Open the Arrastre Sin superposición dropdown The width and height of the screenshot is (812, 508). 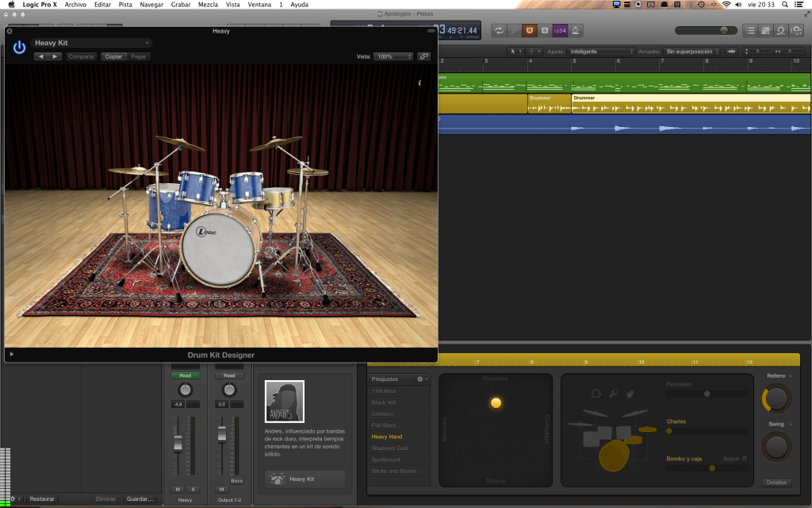pos(691,52)
